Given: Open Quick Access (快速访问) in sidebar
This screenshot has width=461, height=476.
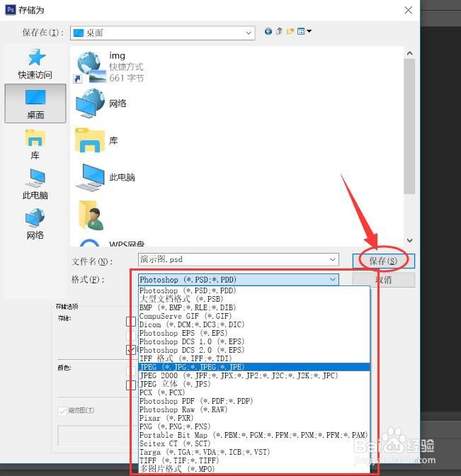Looking at the screenshot, I should 35,64.
